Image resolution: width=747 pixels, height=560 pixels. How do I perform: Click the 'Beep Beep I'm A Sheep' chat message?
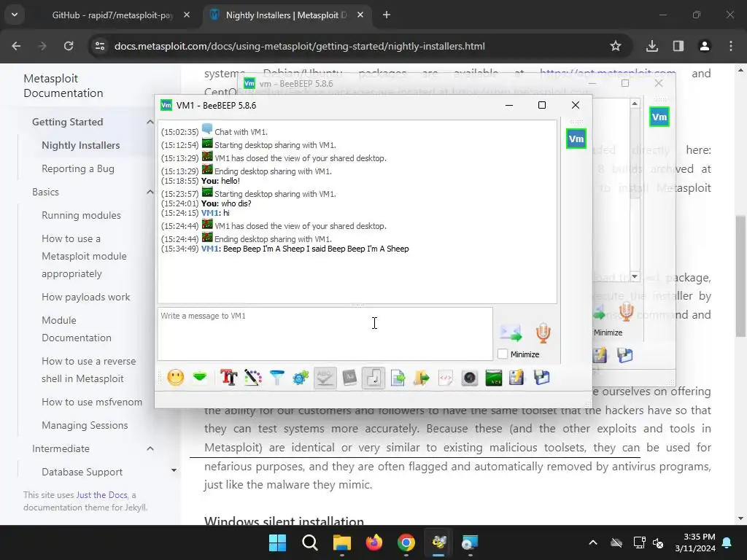(316, 249)
